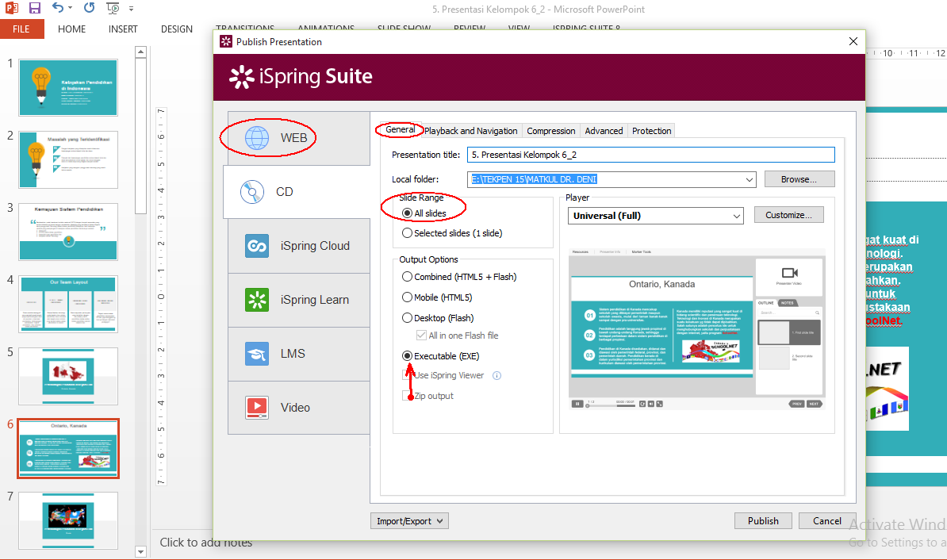Toggle Use iSpring Viewer checkbox
Viewport: 947px width, 560px height.
(x=406, y=375)
